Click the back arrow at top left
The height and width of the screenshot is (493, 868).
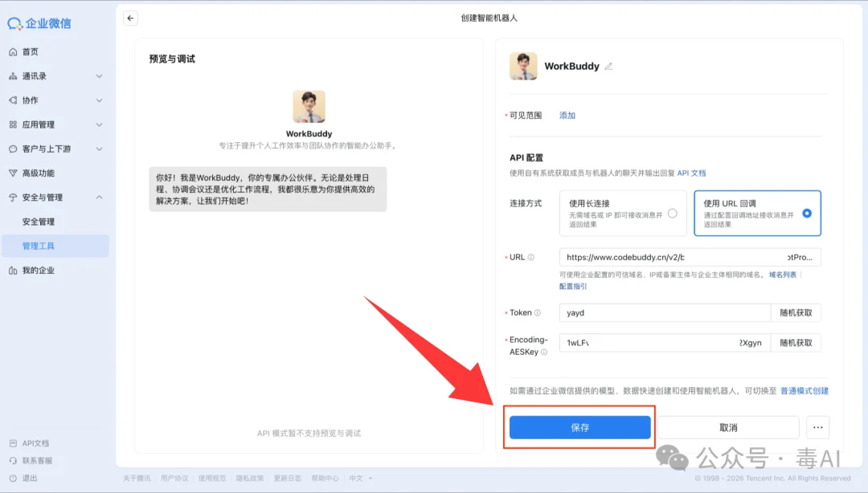tap(130, 18)
